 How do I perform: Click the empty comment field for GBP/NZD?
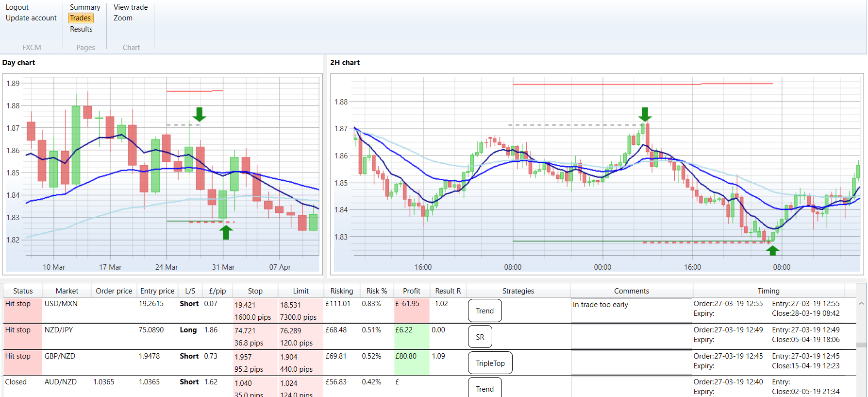coord(632,363)
